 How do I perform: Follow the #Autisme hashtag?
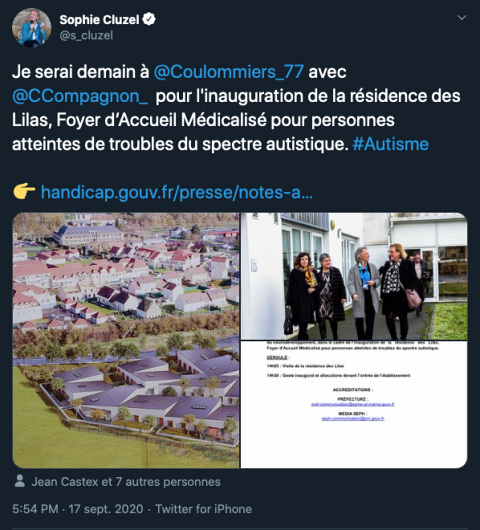pos(390,144)
